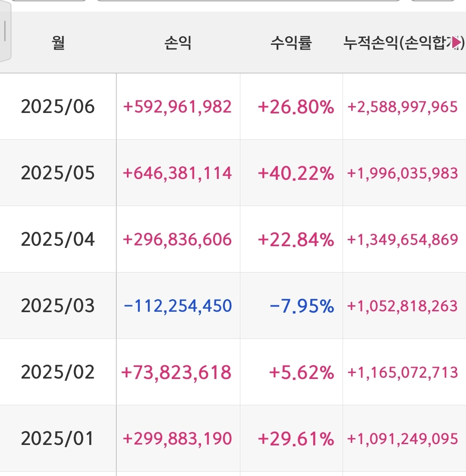This screenshot has width=466, height=476.
Task: Open the 2025/05 month row
Action: click(58, 173)
